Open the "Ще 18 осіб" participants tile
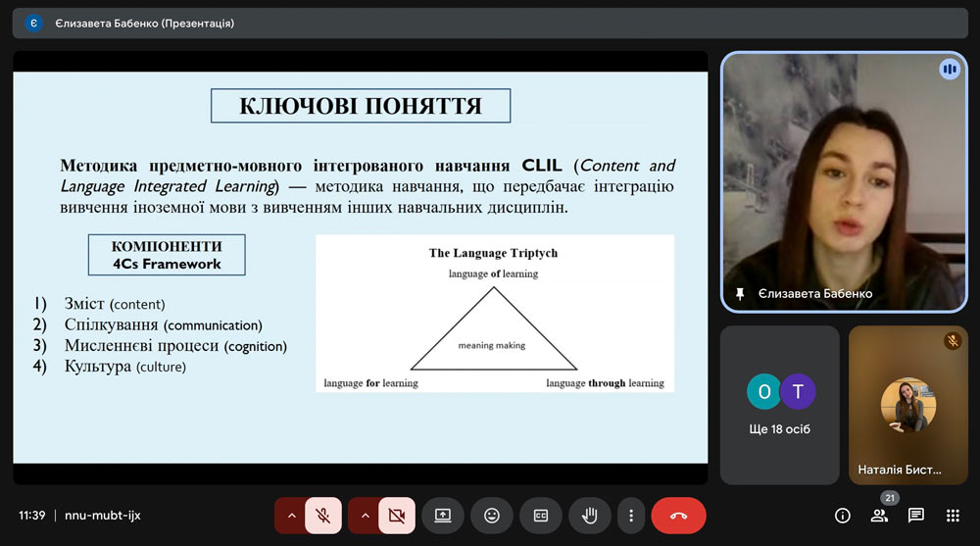 pyautogui.click(x=779, y=404)
